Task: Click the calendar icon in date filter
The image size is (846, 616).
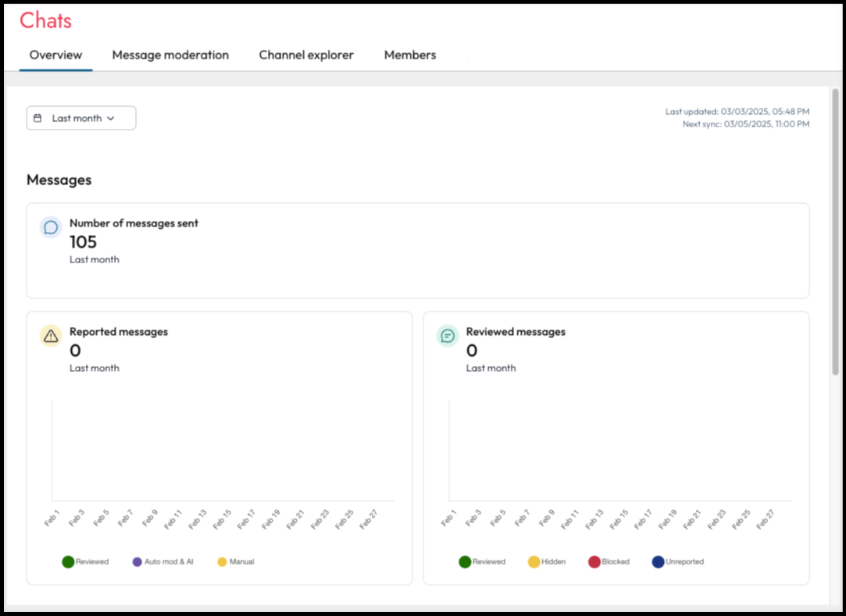Action: click(x=37, y=118)
